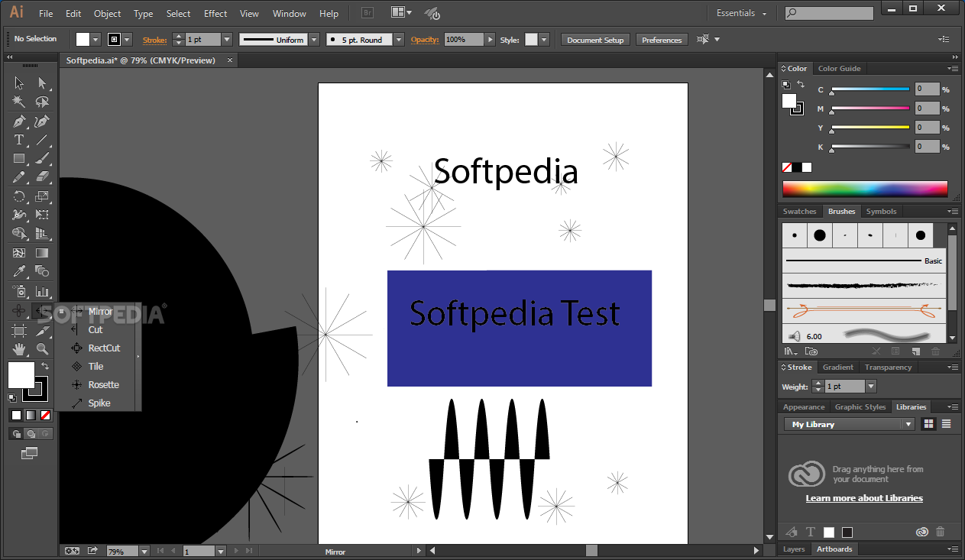Switch to the Color Guide tab

[x=839, y=69]
